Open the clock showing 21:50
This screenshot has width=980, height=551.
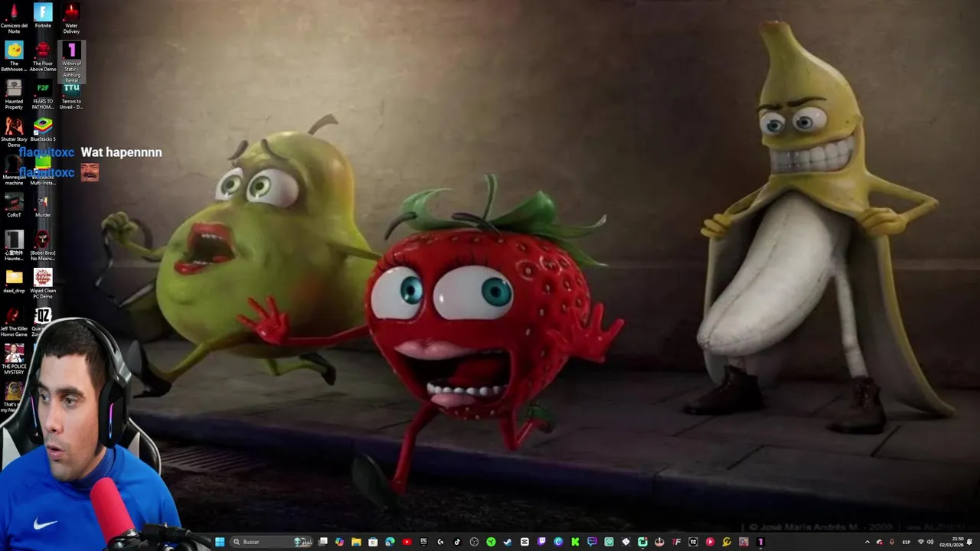click(952, 542)
